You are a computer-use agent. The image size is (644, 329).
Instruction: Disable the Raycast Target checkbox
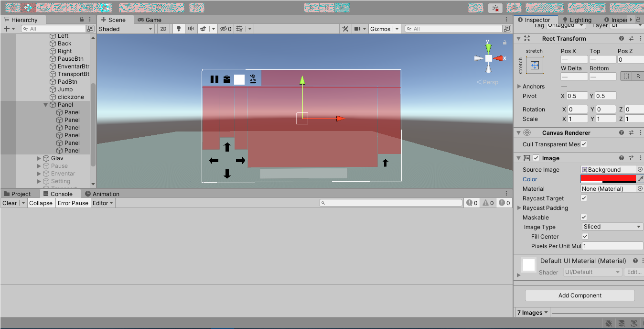[x=583, y=198]
